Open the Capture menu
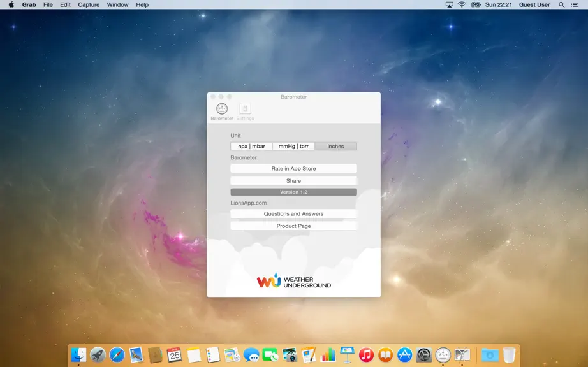The width and height of the screenshot is (588, 367). (x=89, y=4)
